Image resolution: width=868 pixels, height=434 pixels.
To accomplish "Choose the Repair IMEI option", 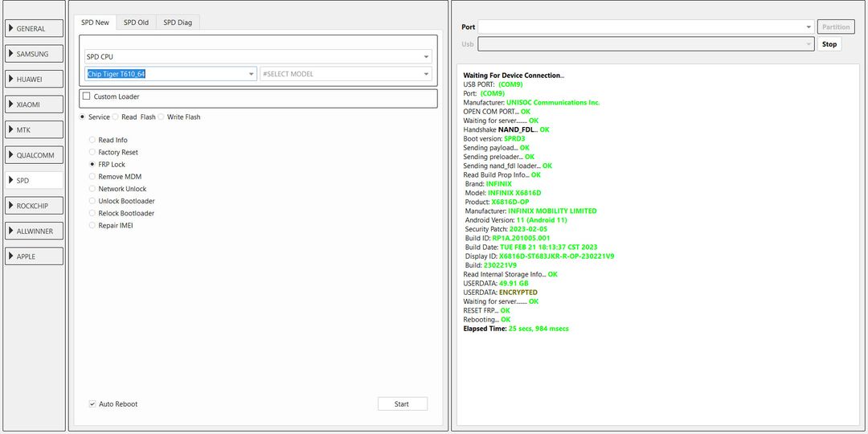I will [111, 225].
